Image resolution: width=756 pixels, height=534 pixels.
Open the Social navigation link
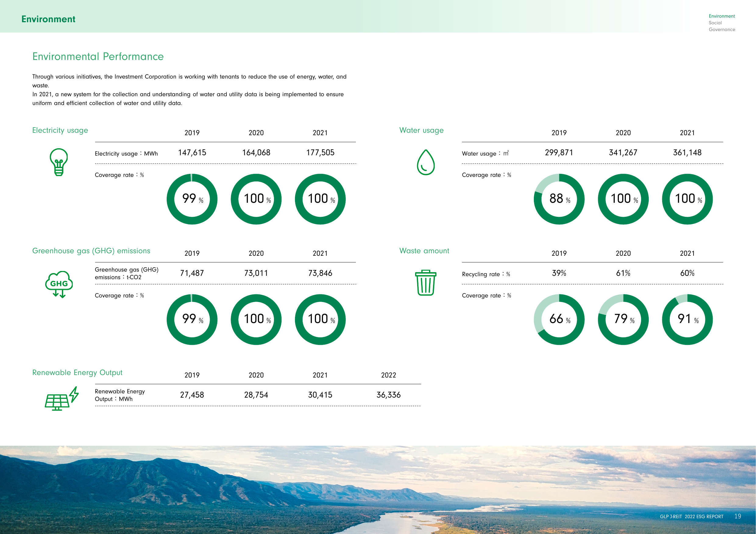(x=715, y=23)
